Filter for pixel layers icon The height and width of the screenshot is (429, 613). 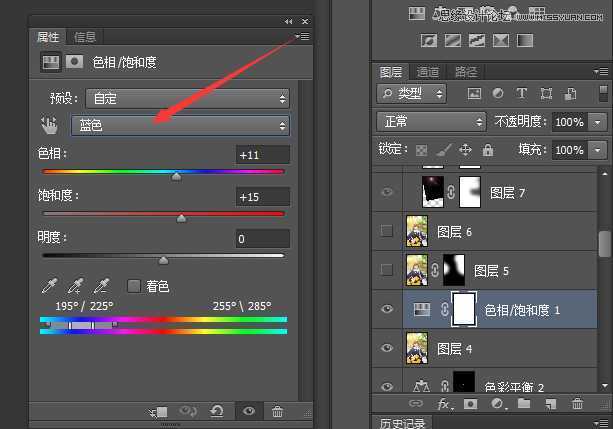click(x=474, y=93)
